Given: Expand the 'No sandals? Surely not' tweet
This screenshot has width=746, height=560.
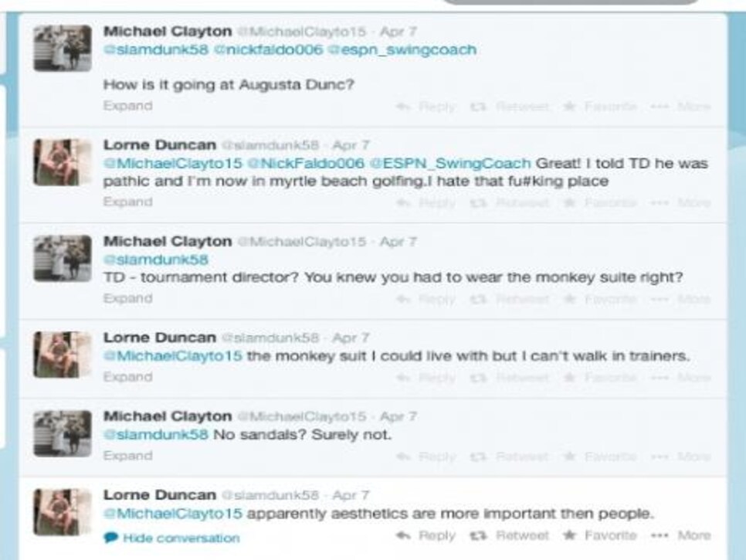Looking at the screenshot, I should (x=128, y=455).
